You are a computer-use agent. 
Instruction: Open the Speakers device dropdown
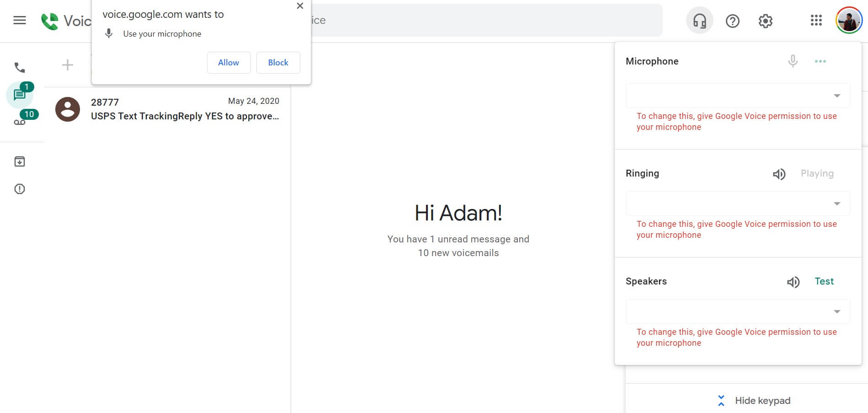coord(738,311)
